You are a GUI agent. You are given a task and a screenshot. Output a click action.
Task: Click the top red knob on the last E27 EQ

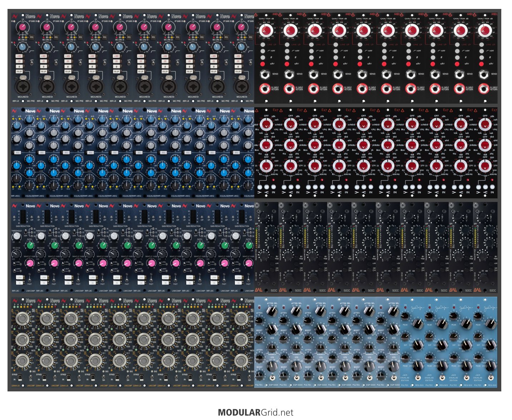(x=484, y=124)
